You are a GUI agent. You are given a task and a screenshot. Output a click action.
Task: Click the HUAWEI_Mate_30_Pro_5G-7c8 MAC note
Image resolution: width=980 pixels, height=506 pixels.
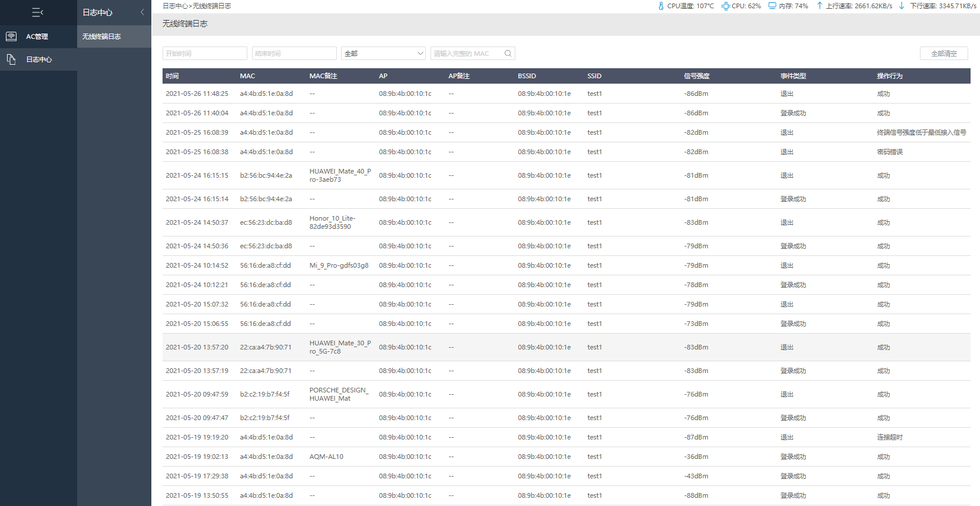pyautogui.click(x=340, y=347)
